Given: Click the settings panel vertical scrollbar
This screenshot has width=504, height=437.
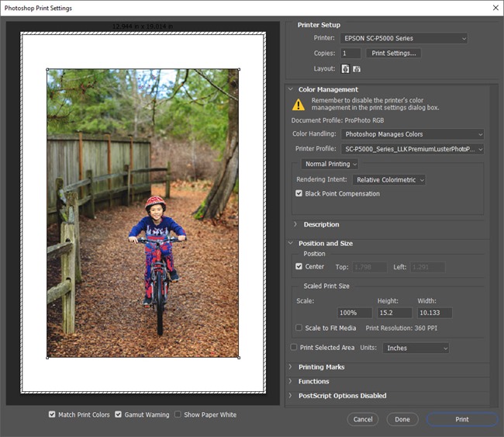Looking at the screenshot, I should click(493, 245).
